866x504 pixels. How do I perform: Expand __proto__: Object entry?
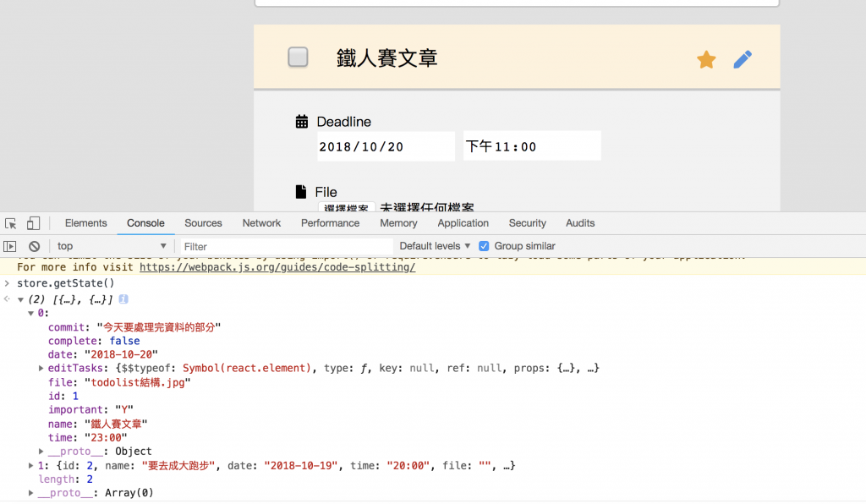(x=41, y=451)
